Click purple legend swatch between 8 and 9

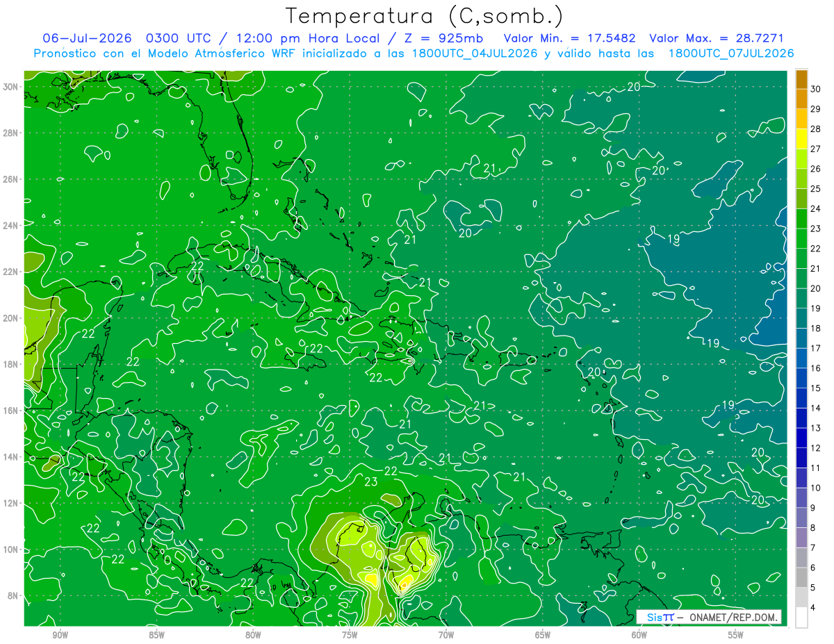801,518
